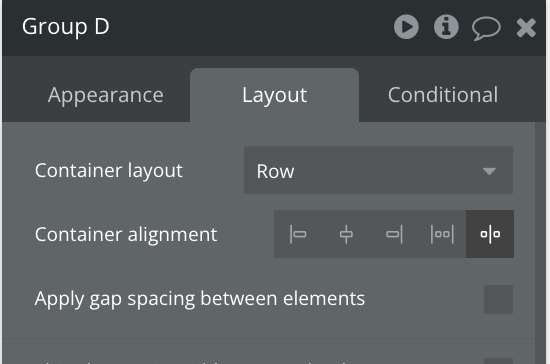Click the Container alignment label
The height and width of the screenshot is (364, 550).
(x=126, y=235)
